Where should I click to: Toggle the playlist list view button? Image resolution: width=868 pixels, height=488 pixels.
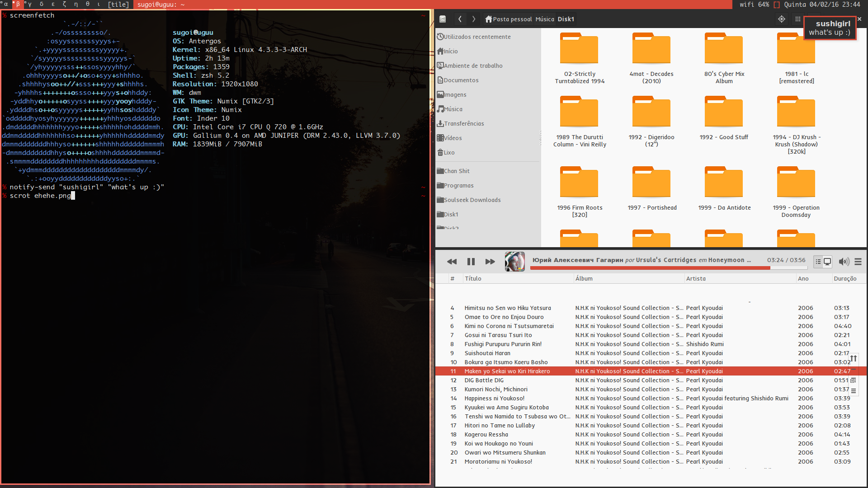(818, 262)
